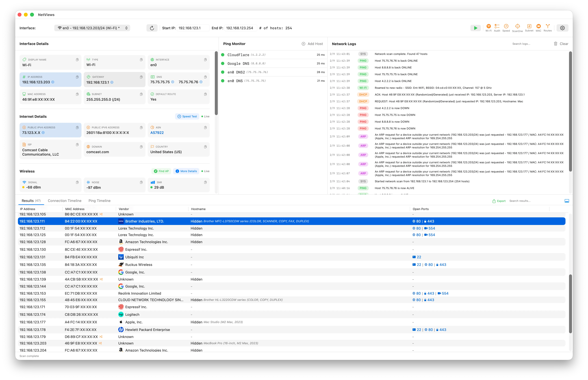Expand the public IPv4 address details
The width and height of the screenshot is (588, 380).
tap(43, 133)
